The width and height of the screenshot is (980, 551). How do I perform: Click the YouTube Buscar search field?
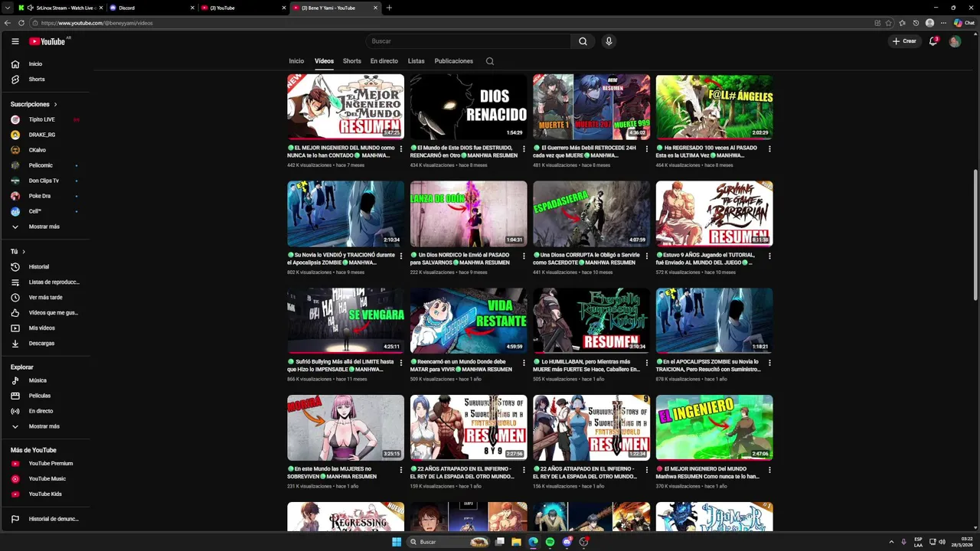click(x=469, y=41)
